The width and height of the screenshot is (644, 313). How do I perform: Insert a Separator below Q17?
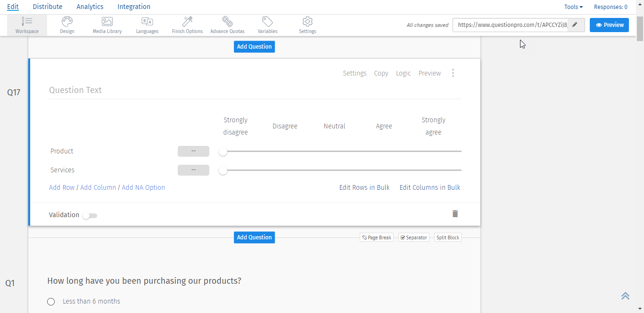pyautogui.click(x=413, y=237)
